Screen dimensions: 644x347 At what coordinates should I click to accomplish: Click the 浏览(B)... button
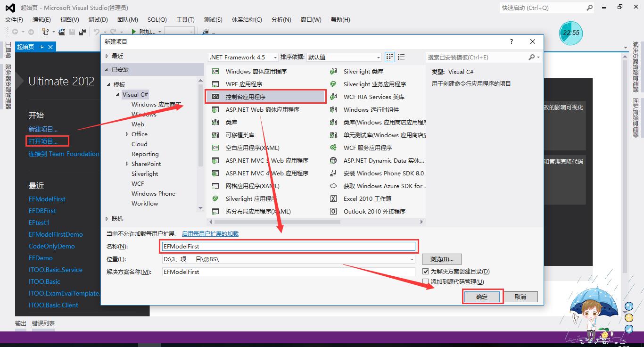coord(442,259)
